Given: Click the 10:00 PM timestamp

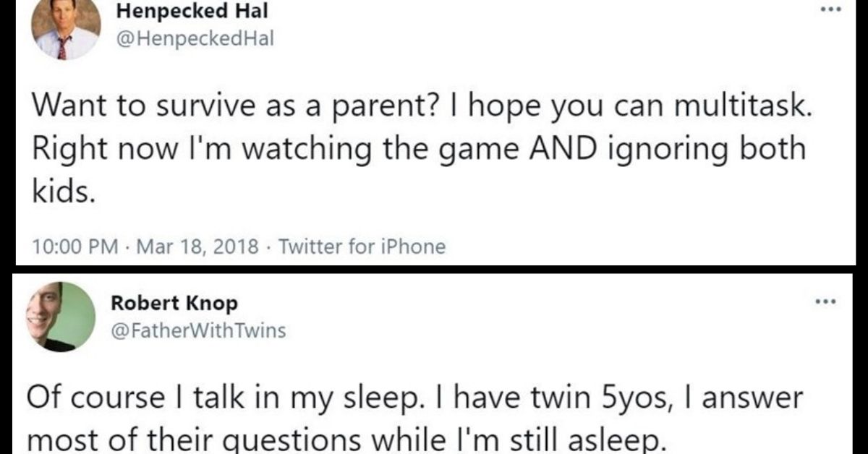Looking at the screenshot, I should [75, 247].
